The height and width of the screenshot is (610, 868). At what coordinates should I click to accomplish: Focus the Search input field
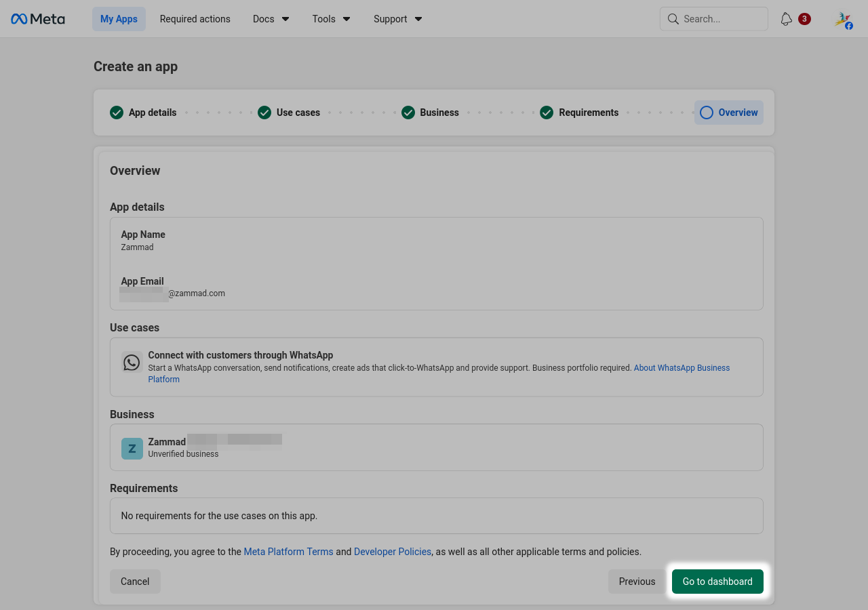click(x=714, y=19)
